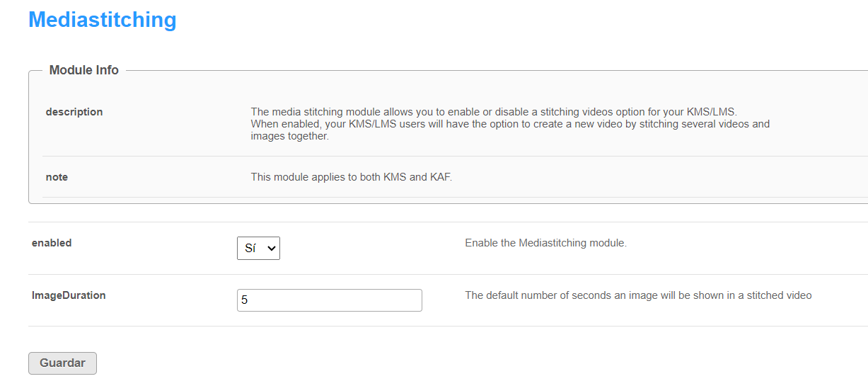Click the enabled field label
The width and height of the screenshot is (868, 386).
(52, 243)
